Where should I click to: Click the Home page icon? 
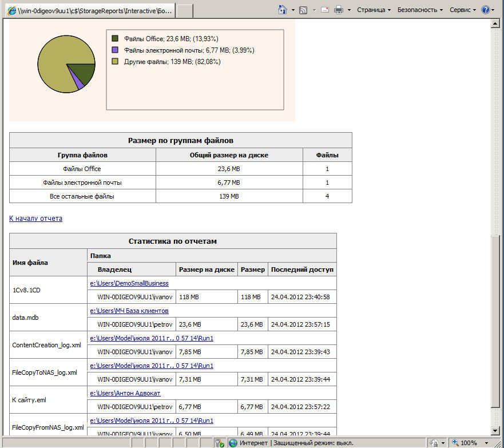(x=282, y=10)
